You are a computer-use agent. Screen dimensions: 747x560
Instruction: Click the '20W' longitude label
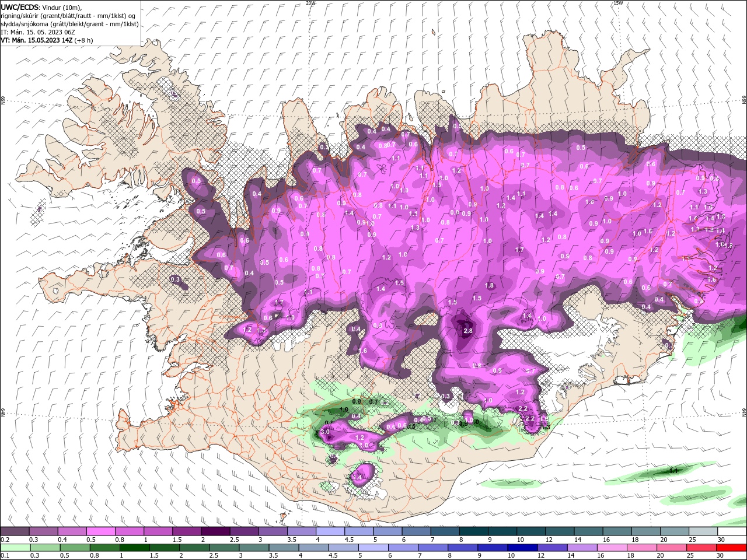tap(310, 3)
